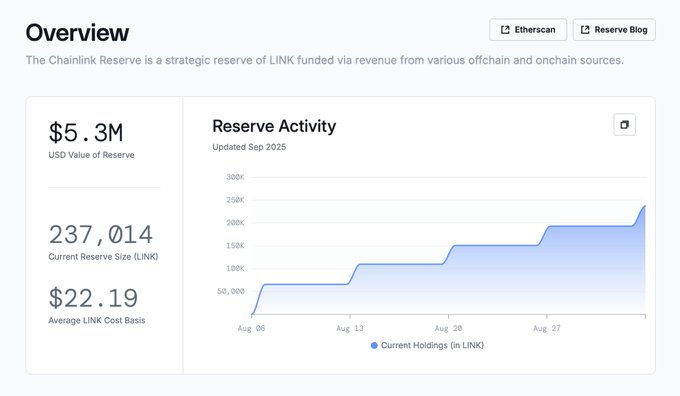Click the Aug 20 x-axis label
Image resolution: width=680 pixels, height=396 pixels.
tap(448, 328)
